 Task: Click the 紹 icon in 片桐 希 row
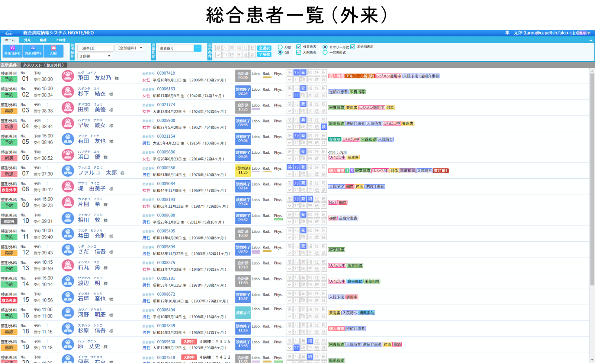(310, 199)
